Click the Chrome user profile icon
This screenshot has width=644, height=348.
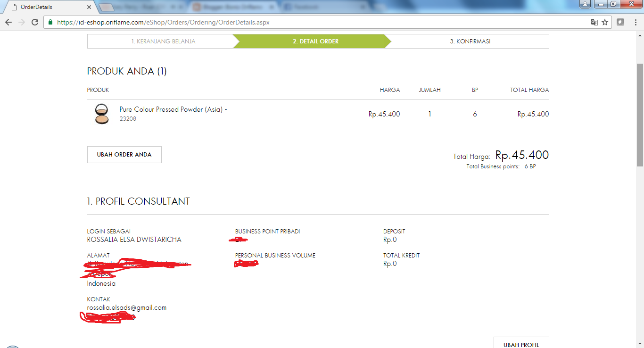[x=585, y=4]
